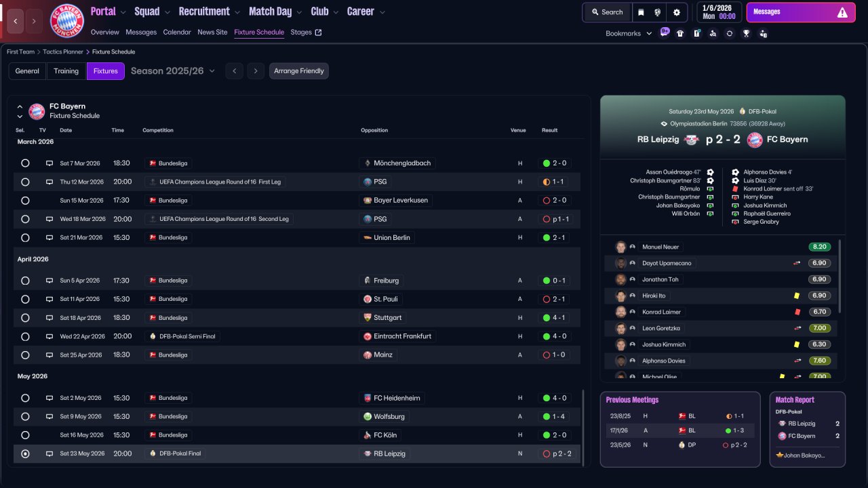The height and width of the screenshot is (488, 868).
Task: Select the RB Leipzig DFB-Pokal Final radio button
Action: 25,453
